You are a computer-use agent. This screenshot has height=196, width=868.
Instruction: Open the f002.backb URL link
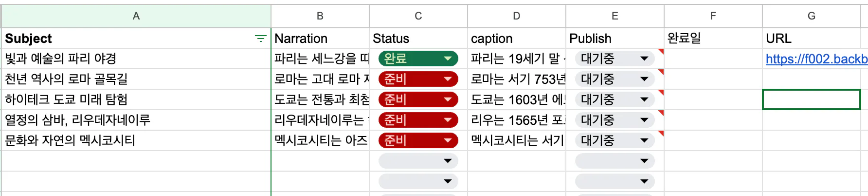(x=815, y=59)
